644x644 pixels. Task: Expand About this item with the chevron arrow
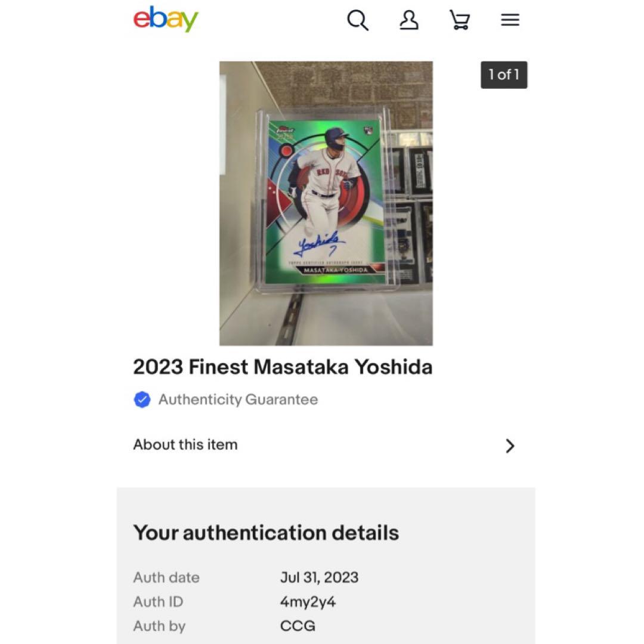coord(510,445)
